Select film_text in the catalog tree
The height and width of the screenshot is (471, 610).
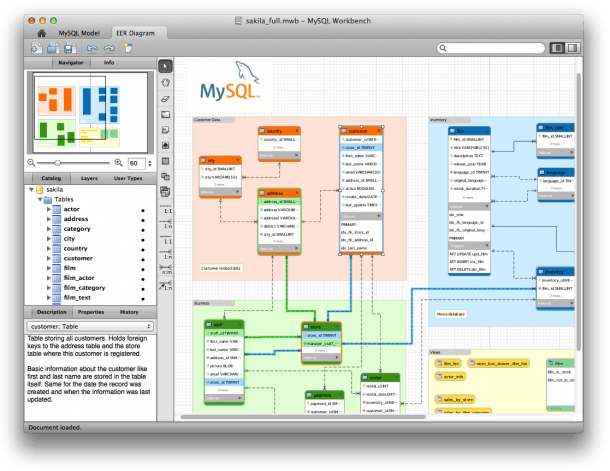click(77, 298)
